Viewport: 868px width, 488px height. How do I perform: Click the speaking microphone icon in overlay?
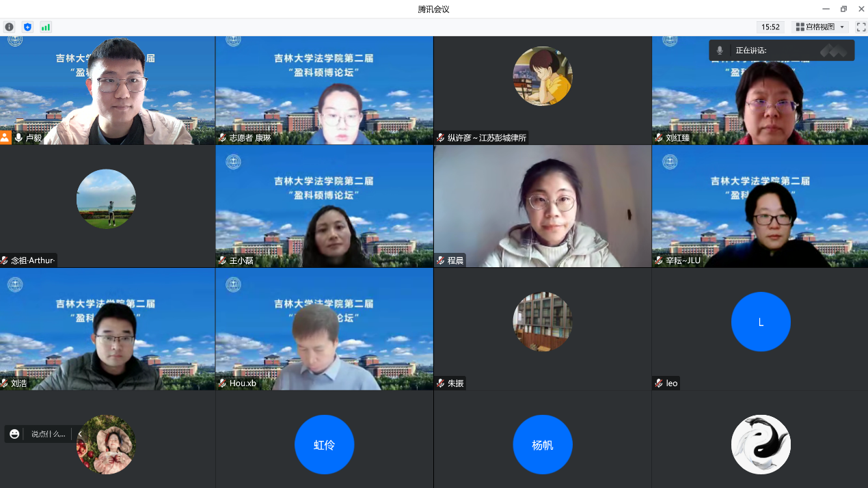pyautogui.click(x=720, y=51)
